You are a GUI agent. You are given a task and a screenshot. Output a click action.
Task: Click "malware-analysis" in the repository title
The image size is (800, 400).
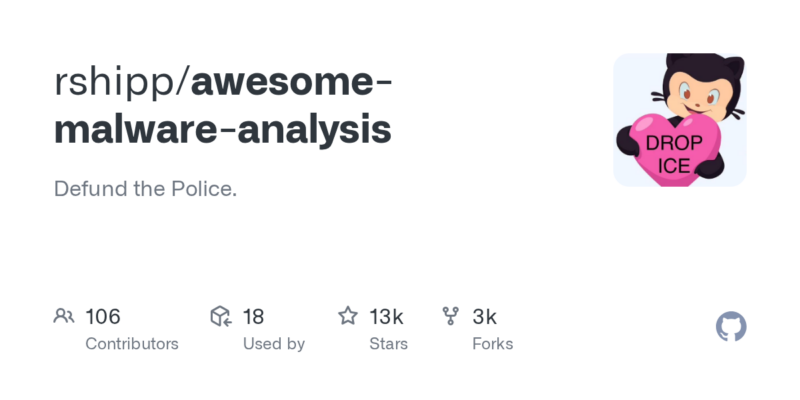tap(223, 131)
